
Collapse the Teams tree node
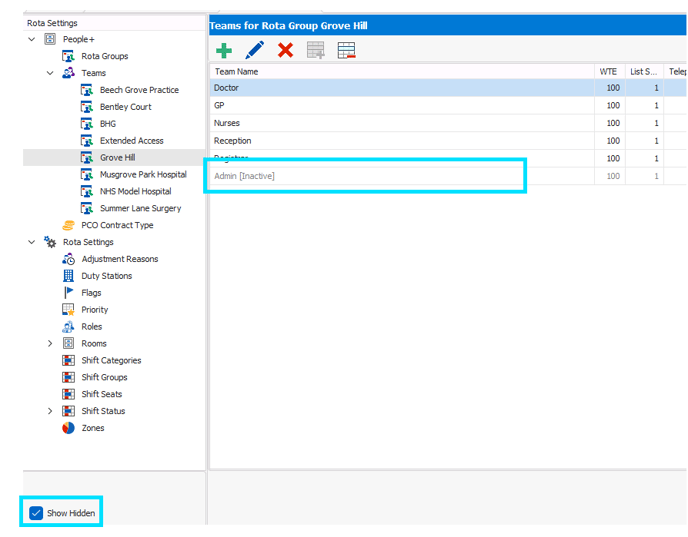pyautogui.click(x=50, y=73)
